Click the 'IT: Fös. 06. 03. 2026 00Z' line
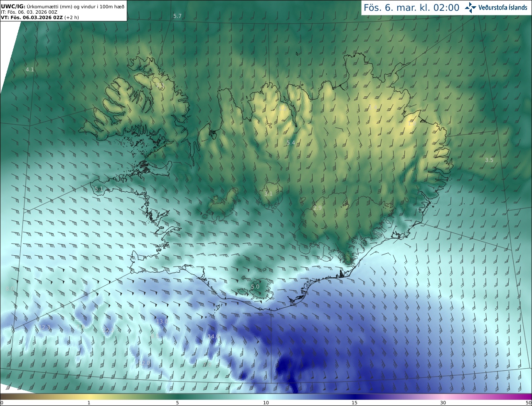This screenshot has width=532, height=406. coord(29,12)
